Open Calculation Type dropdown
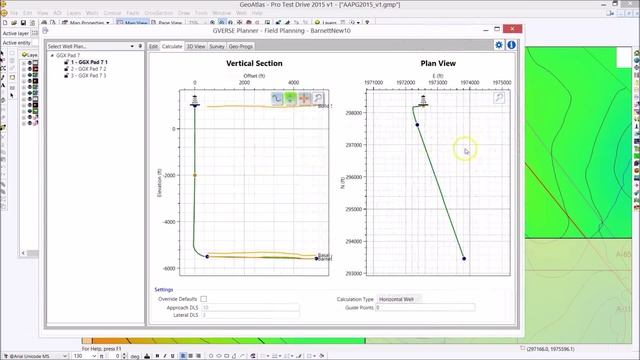 pos(398,299)
